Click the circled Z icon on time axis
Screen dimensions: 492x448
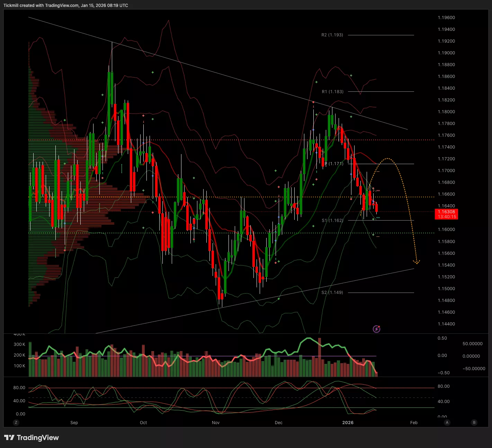coord(16,422)
